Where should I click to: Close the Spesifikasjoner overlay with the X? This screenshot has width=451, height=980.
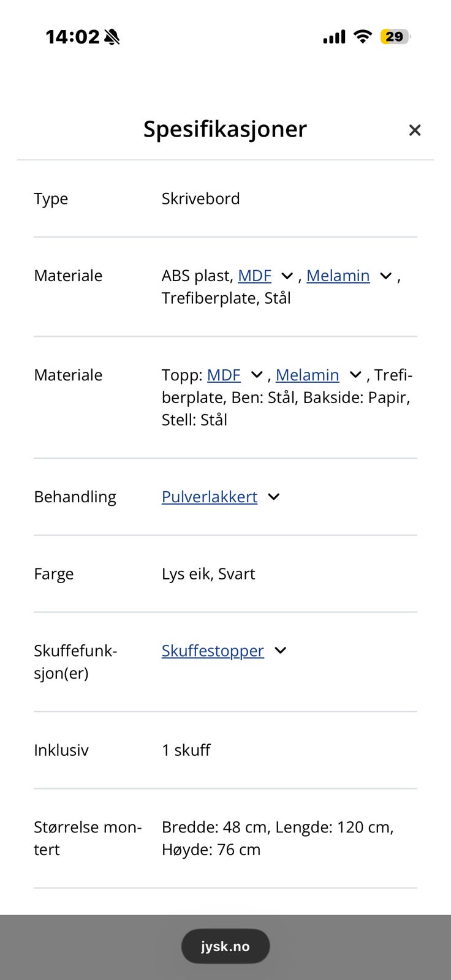click(x=415, y=130)
